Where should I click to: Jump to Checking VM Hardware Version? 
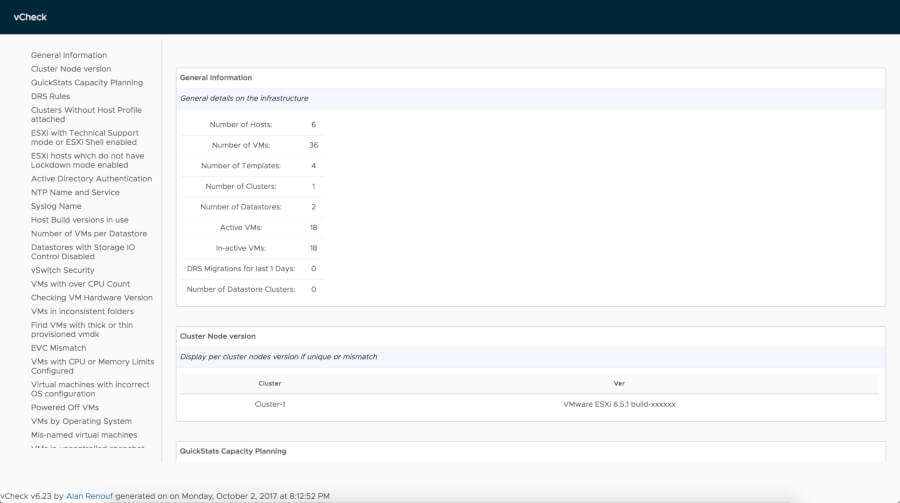(92, 298)
